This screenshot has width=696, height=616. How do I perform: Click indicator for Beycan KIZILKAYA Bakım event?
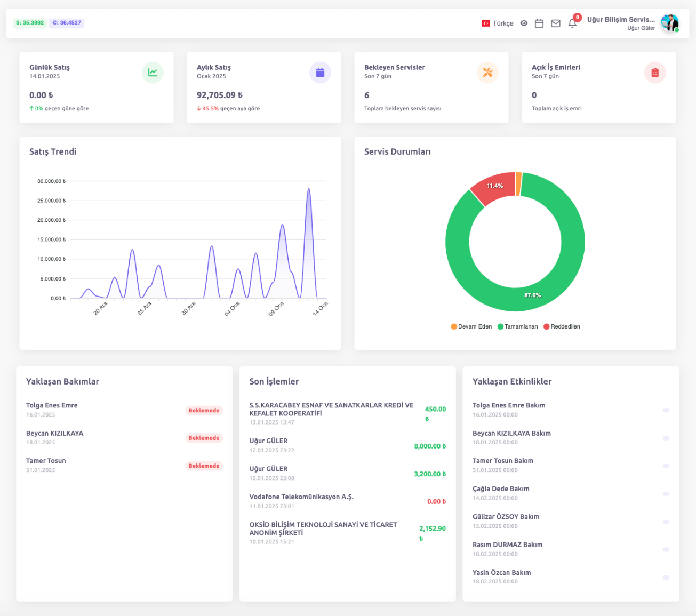coord(666,438)
